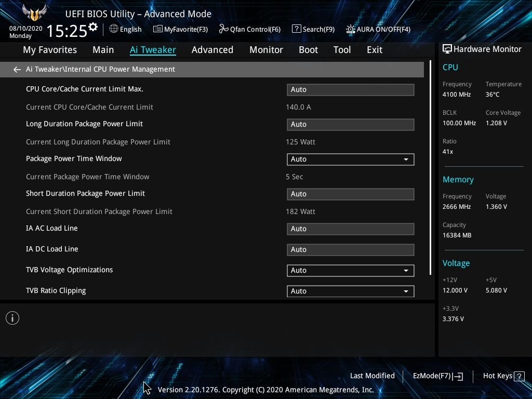Click Short Duration Package Power Limit field

(x=351, y=194)
